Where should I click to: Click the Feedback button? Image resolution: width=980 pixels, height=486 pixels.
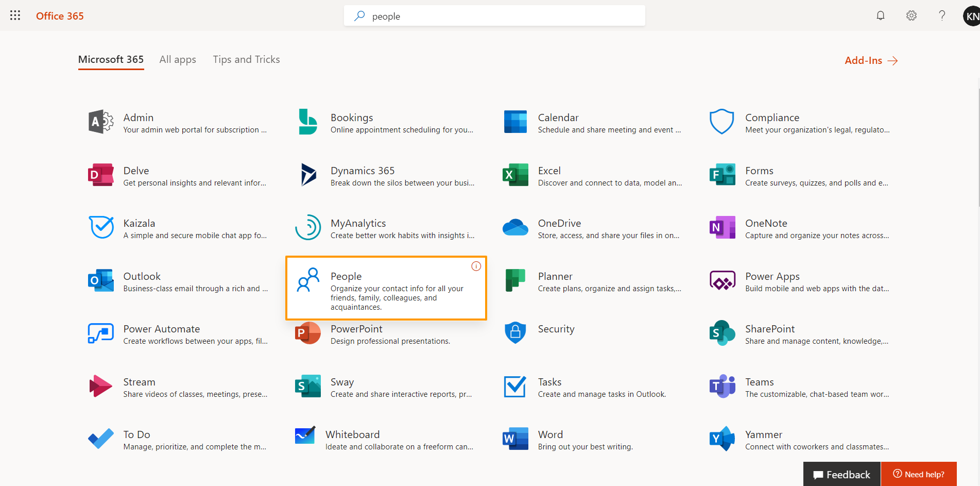coord(842,474)
